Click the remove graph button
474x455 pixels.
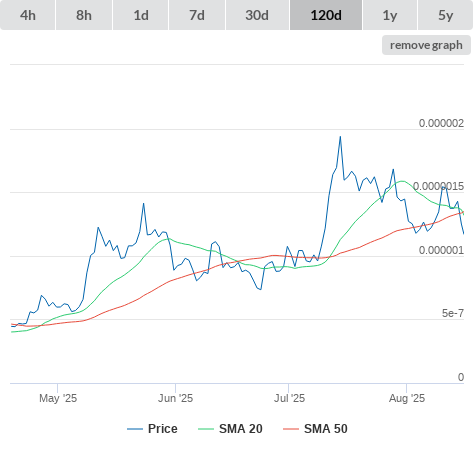[x=426, y=45]
